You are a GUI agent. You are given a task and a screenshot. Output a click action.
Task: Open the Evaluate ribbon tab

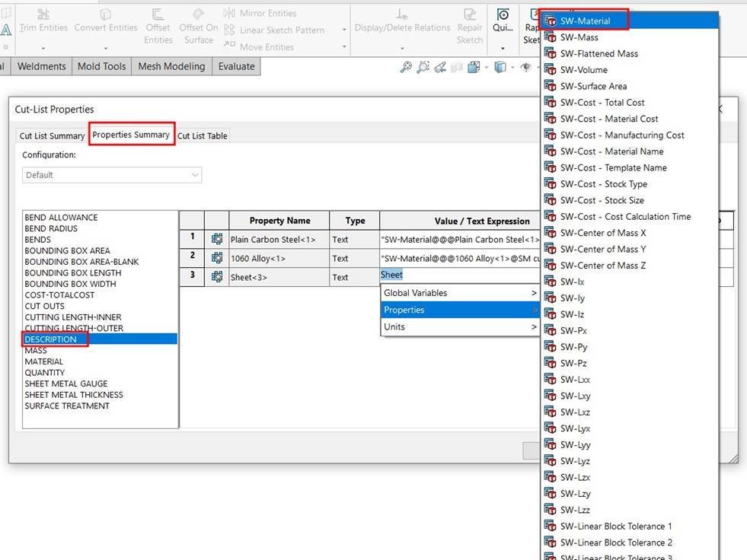click(x=236, y=67)
